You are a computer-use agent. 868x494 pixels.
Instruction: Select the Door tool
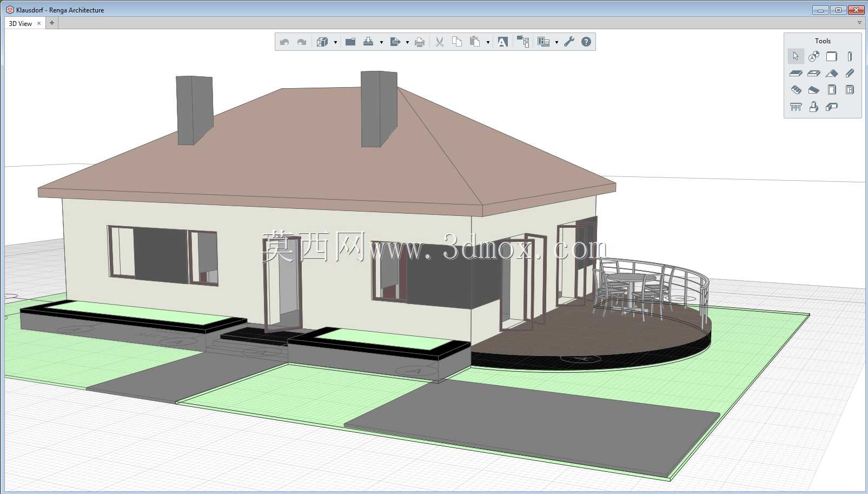click(x=832, y=90)
